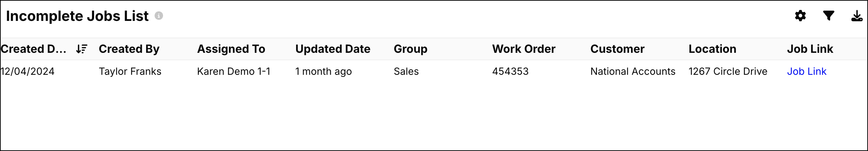The width and height of the screenshot is (868, 151).
Task: Sort by the Work Order column header
Action: 523,49
